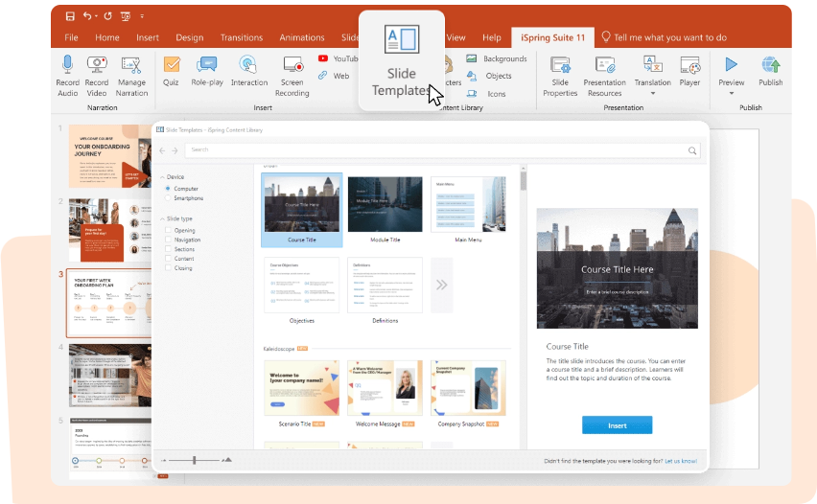The width and height of the screenshot is (817, 504).
Task: Click Record Audio microphone icon
Action: coord(67,64)
